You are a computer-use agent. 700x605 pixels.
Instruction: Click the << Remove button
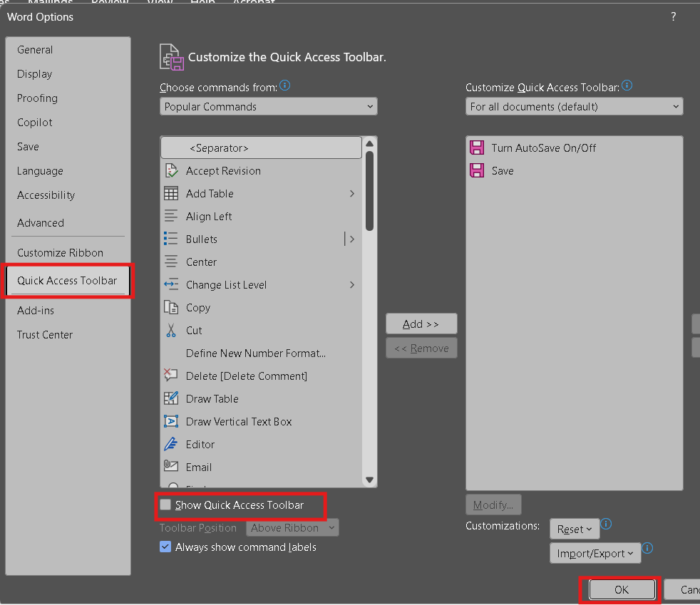[421, 348]
